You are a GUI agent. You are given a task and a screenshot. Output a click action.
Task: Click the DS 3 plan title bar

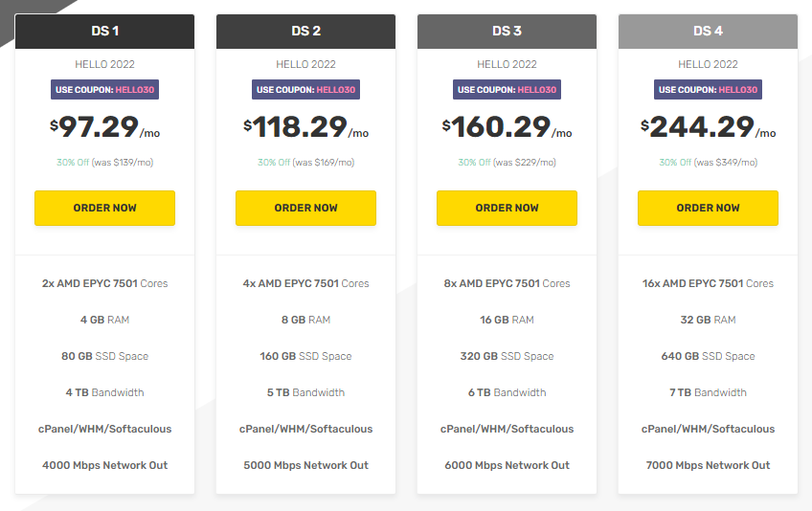(507, 31)
